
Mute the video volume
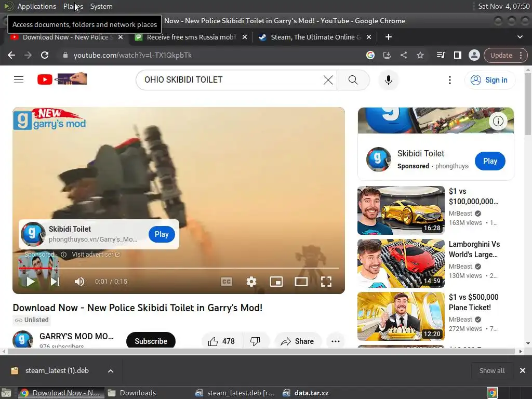click(x=79, y=282)
